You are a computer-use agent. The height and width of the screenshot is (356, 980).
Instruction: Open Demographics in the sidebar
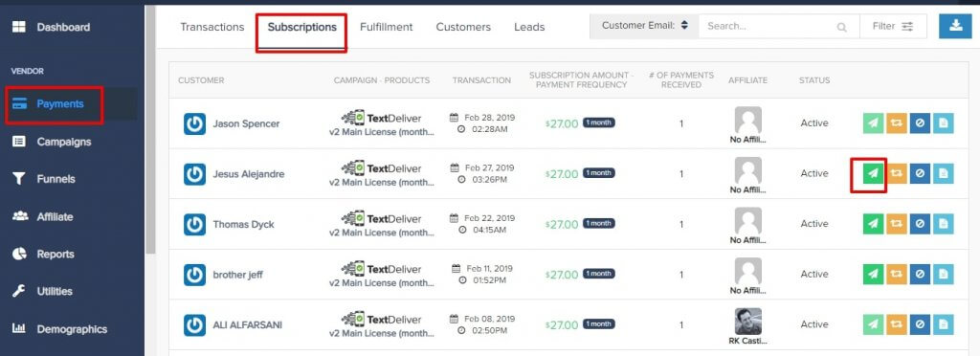pos(60,329)
